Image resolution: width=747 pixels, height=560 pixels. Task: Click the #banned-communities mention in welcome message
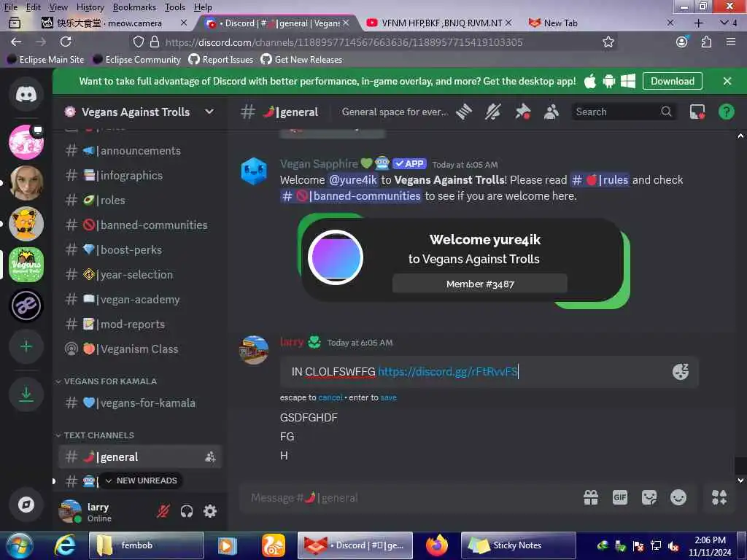pyautogui.click(x=351, y=196)
